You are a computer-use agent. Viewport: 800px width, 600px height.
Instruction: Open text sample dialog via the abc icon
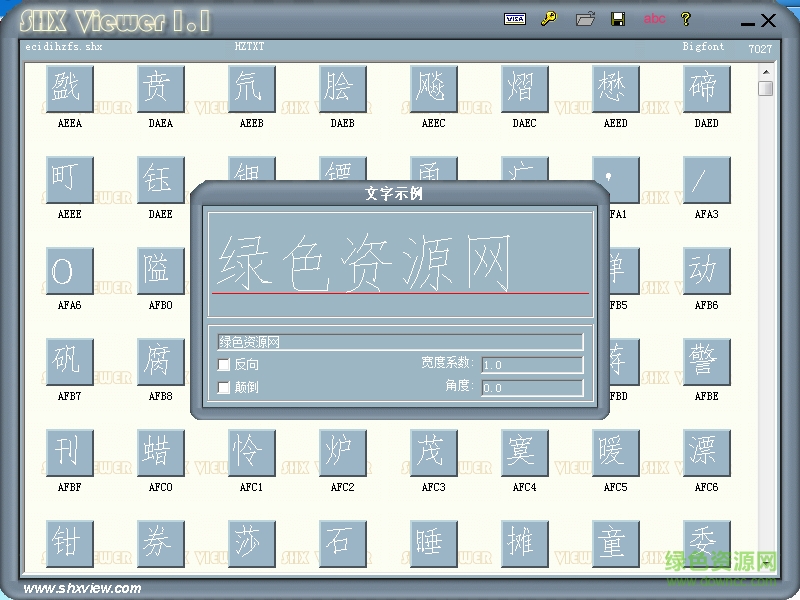point(655,19)
